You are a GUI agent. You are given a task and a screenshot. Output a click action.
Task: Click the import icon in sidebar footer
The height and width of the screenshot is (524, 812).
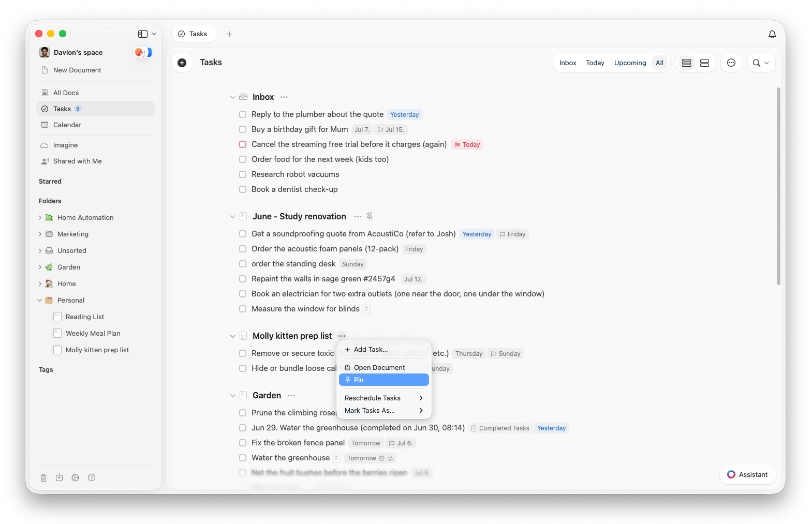pos(60,477)
